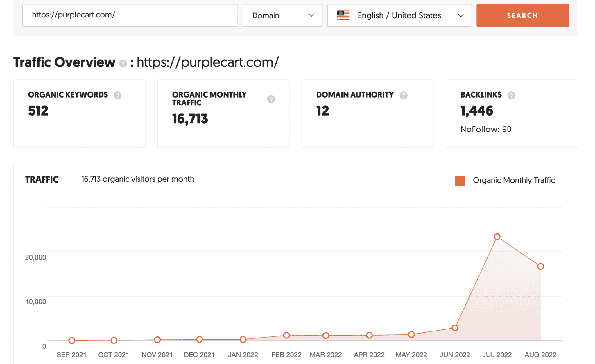Image resolution: width=595 pixels, height=364 pixels.
Task: Click the SEP 2021 data point on chart
Action: (x=72, y=340)
